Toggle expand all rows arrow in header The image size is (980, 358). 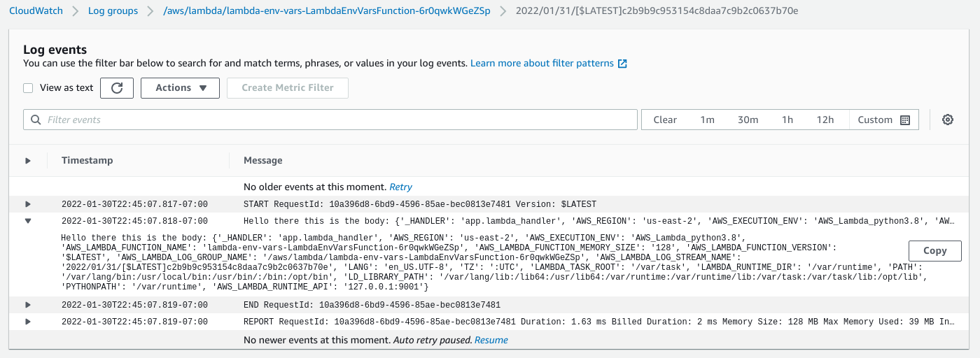[28, 161]
